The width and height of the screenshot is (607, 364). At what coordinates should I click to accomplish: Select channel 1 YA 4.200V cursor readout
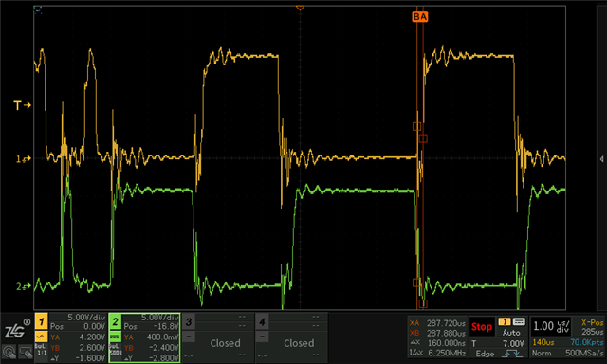[78, 337]
